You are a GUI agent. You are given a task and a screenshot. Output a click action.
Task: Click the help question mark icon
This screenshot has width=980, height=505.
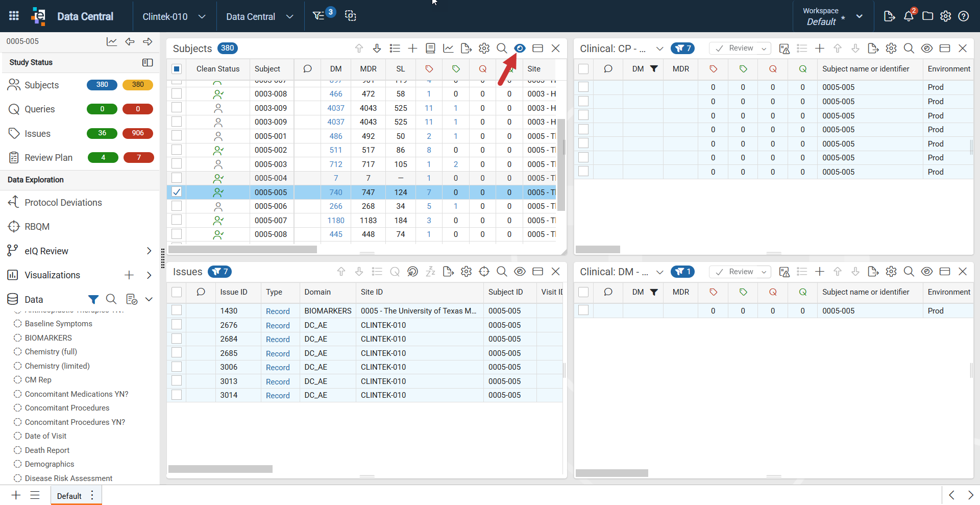[x=964, y=16]
